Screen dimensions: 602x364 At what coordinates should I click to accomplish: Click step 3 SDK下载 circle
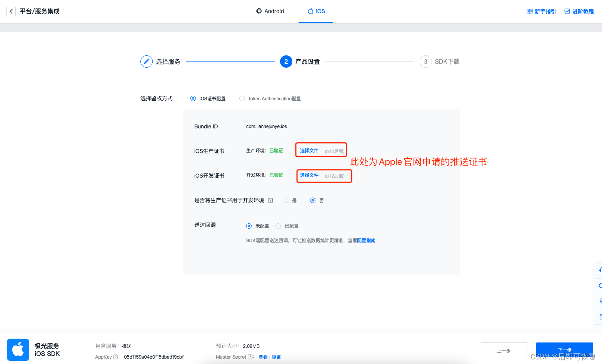point(425,61)
